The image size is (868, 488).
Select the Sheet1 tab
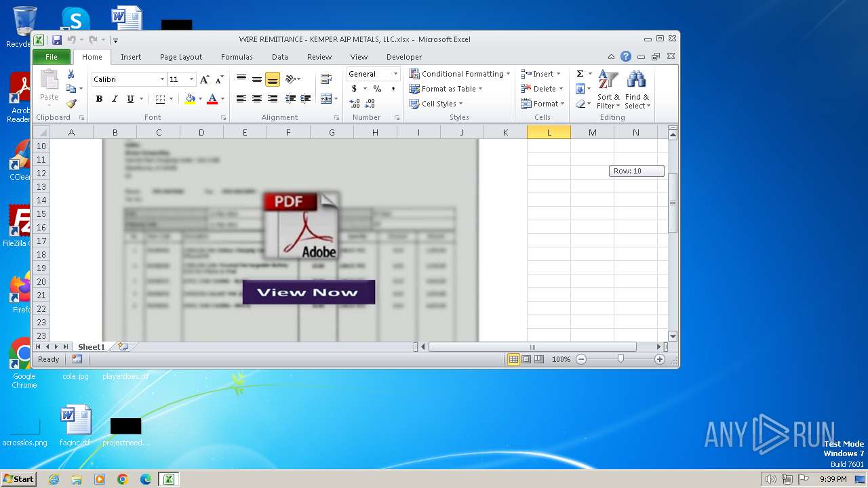(92, 347)
